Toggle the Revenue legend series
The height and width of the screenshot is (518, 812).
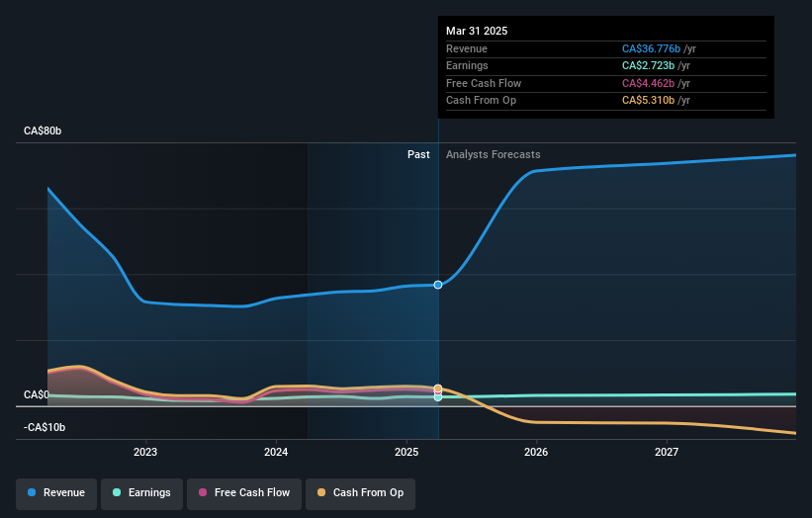click(x=56, y=493)
